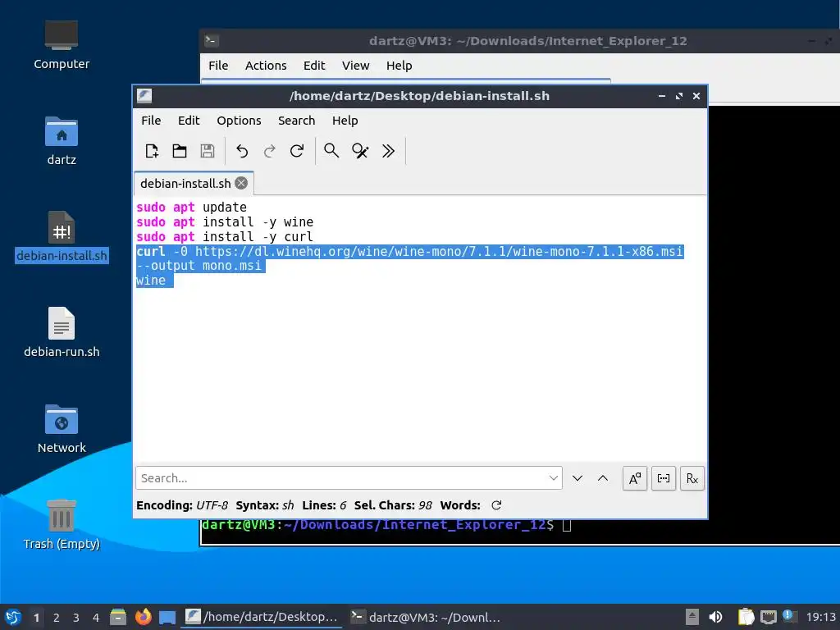Switch to workspace 2

coord(57,617)
